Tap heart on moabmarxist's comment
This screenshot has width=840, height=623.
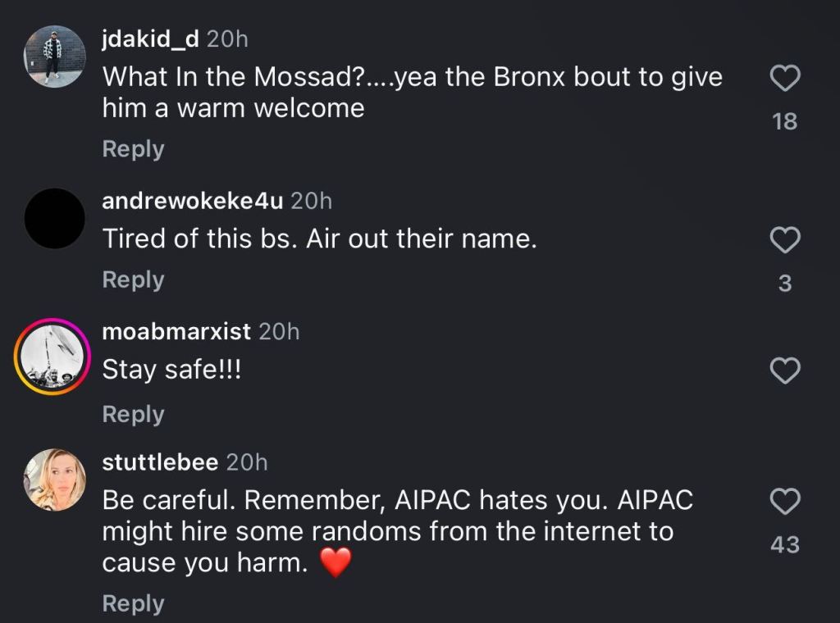(785, 371)
